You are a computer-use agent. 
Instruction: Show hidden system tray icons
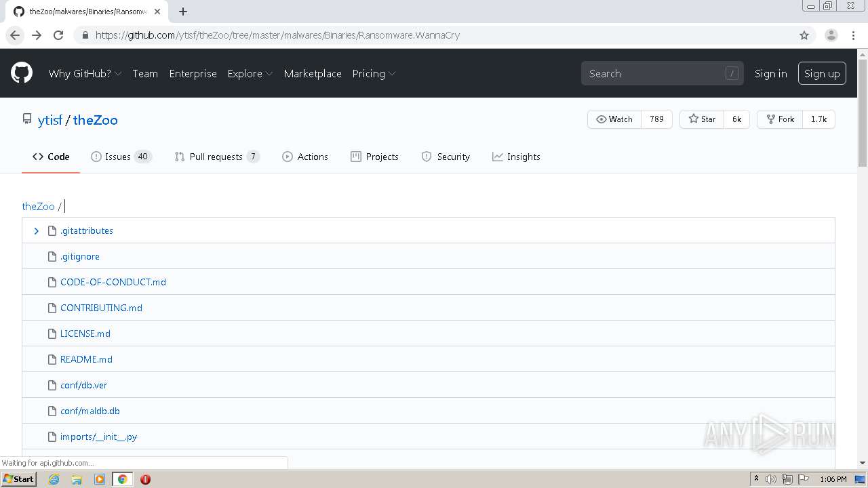(756, 479)
